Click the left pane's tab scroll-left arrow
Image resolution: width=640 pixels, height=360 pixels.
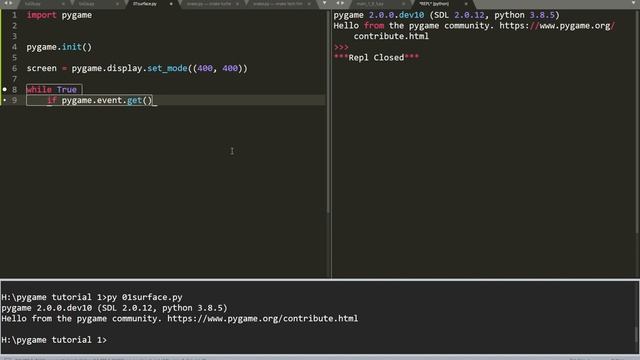click(x=6, y=3)
